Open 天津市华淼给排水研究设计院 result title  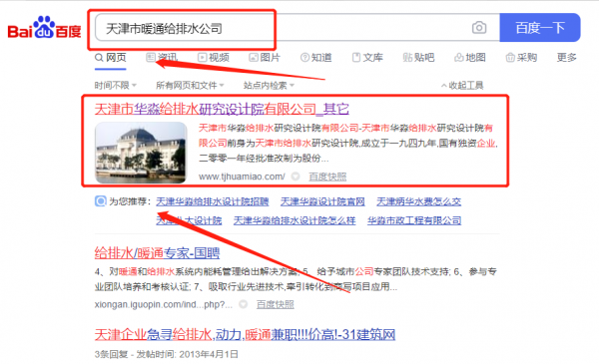click(x=222, y=109)
